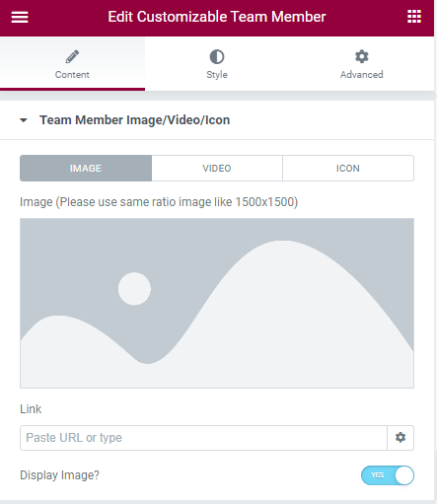Switch to the Style tab

tap(217, 64)
